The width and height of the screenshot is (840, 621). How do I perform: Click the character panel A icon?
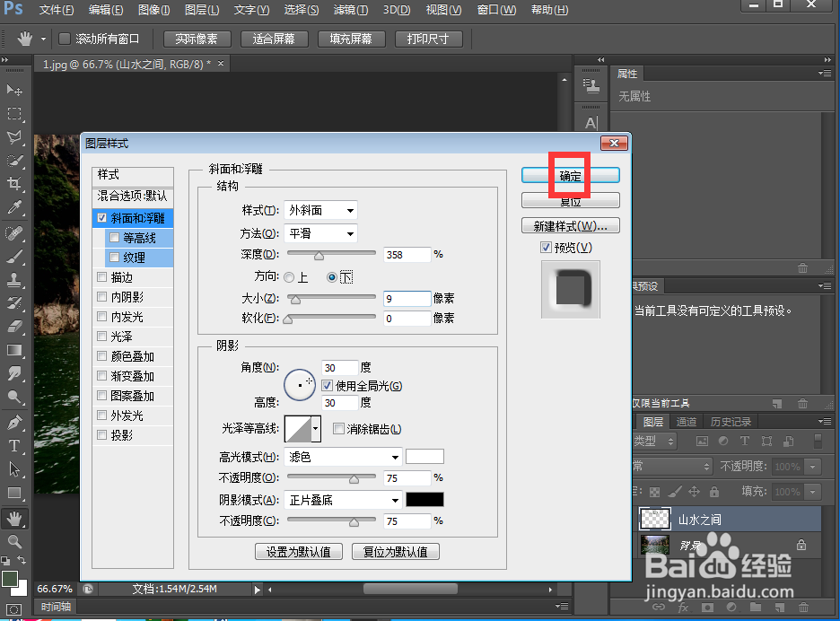(591, 123)
